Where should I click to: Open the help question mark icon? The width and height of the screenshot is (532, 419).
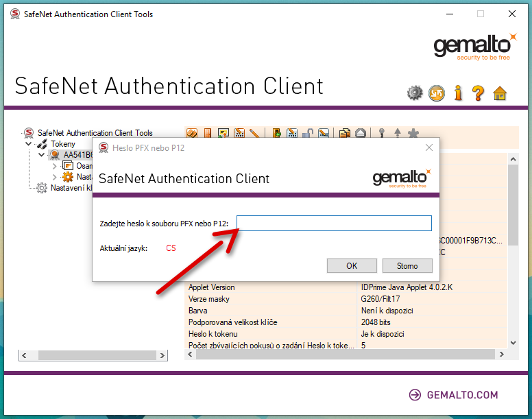point(478,93)
